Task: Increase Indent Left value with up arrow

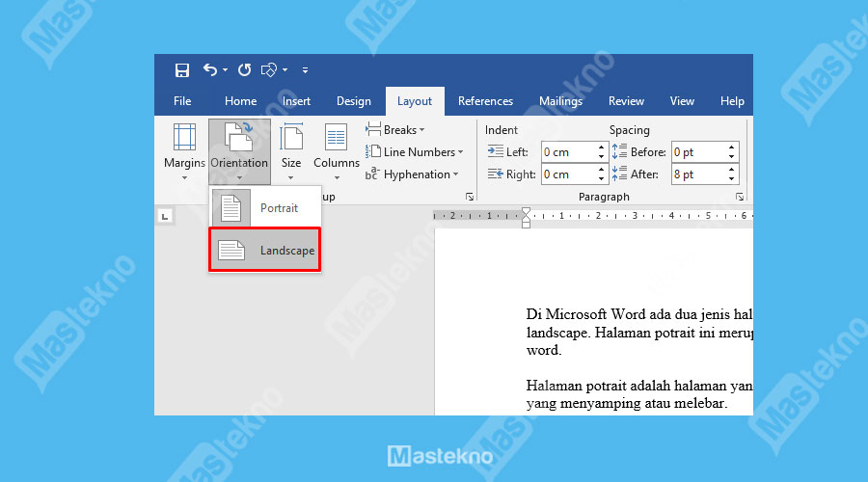Action: tap(601, 147)
